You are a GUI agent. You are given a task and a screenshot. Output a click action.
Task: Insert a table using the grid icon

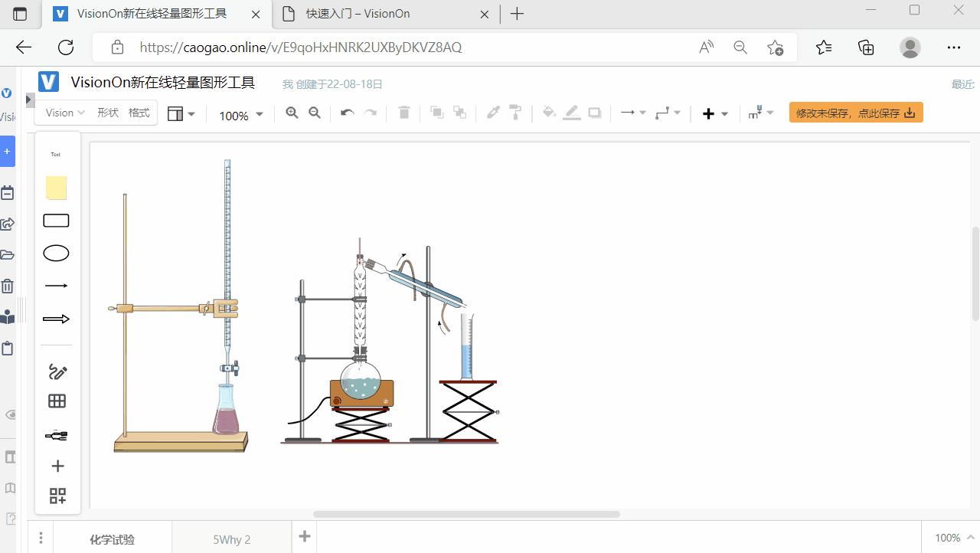pyautogui.click(x=56, y=401)
